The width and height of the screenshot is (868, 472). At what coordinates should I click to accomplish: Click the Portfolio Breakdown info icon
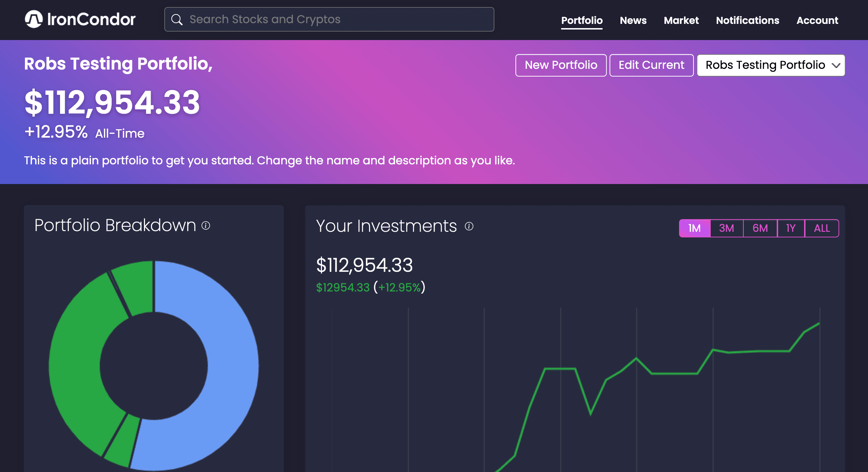[x=206, y=225]
